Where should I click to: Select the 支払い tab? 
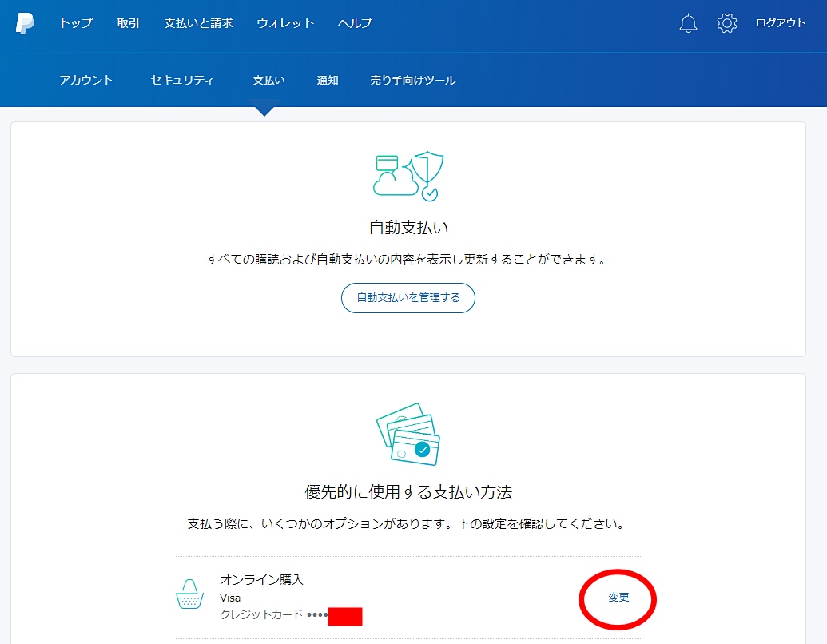click(x=268, y=80)
